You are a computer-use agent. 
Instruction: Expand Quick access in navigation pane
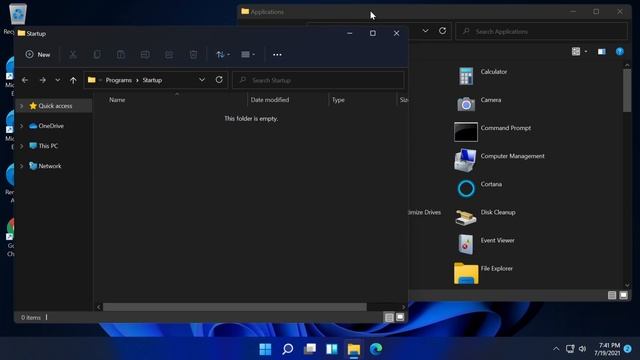(21, 106)
